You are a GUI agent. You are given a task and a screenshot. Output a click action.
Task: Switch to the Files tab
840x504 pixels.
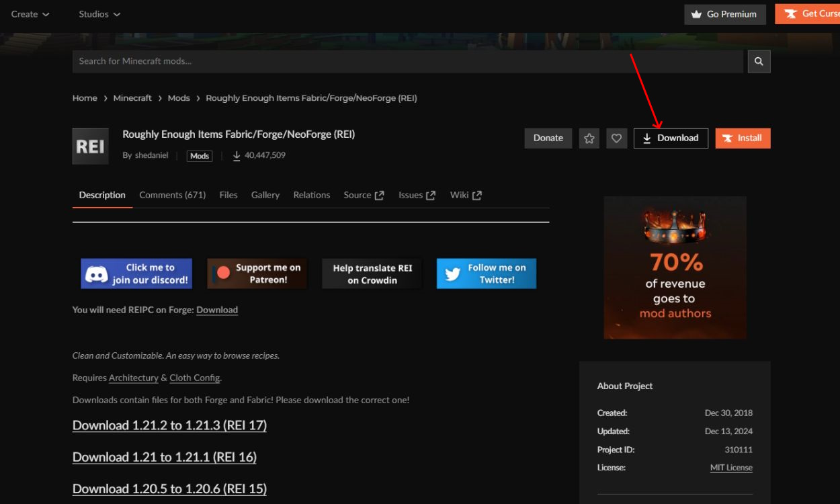click(x=228, y=194)
